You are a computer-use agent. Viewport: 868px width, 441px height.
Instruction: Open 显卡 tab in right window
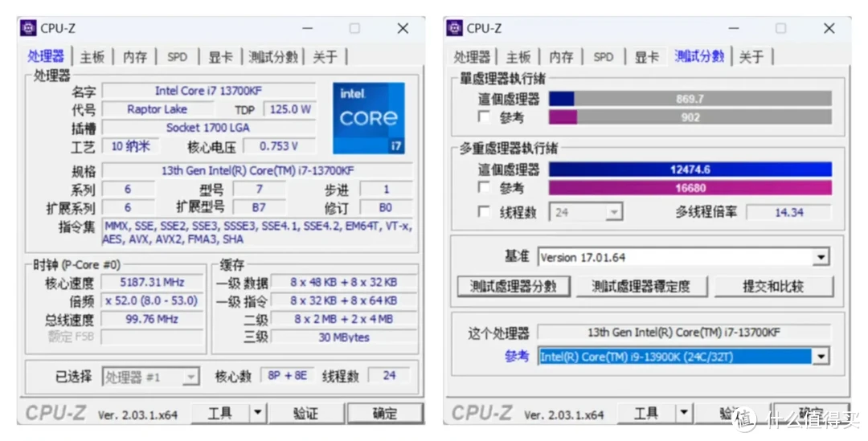click(x=646, y=56)
